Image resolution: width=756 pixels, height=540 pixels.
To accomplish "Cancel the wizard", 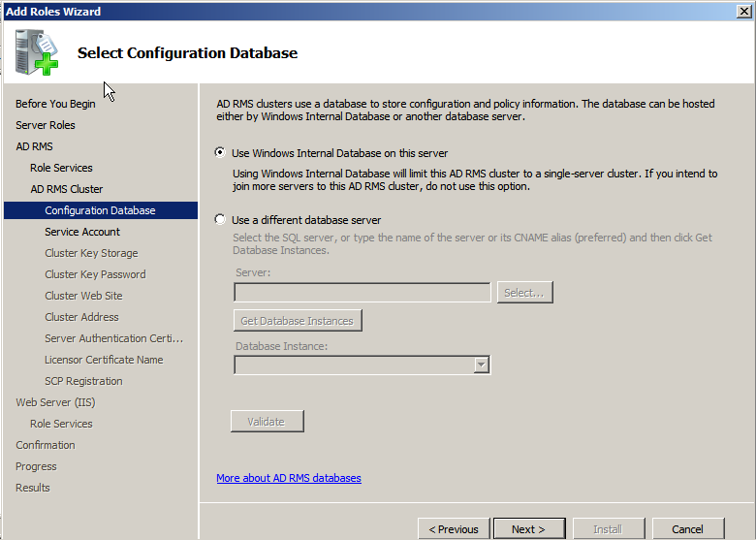I will click(x=688, y=529).
